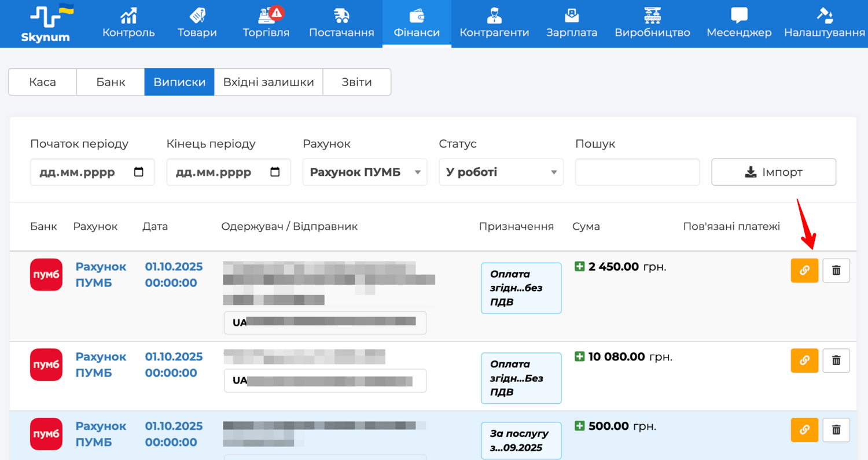Open the Контроль section chart icon

tap(128, 15)
